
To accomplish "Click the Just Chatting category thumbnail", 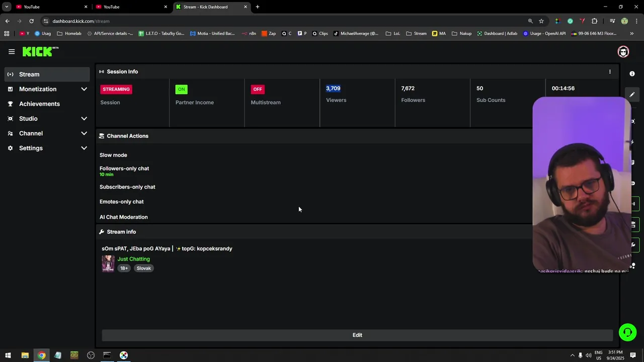I will (x=108, y=263).
